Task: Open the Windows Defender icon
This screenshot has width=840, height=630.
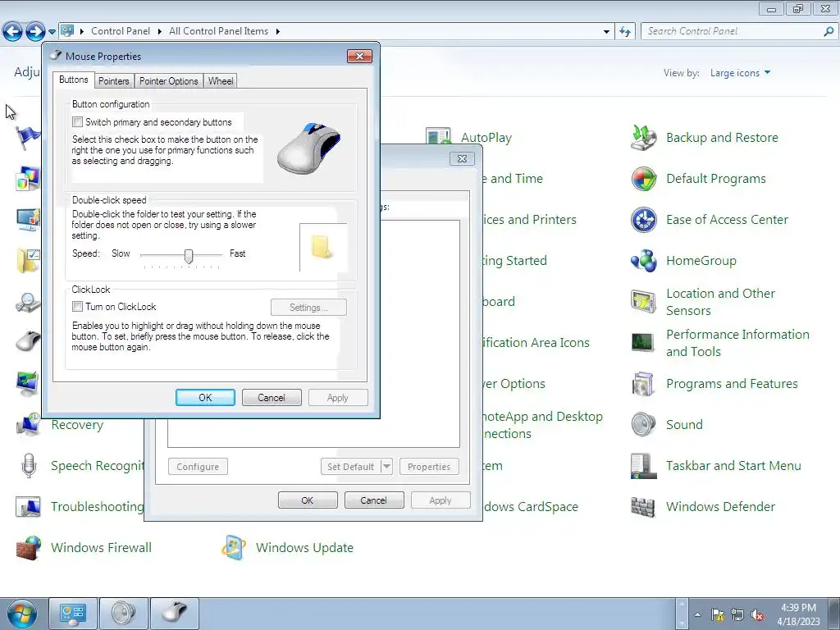Action: click(643, 507)
